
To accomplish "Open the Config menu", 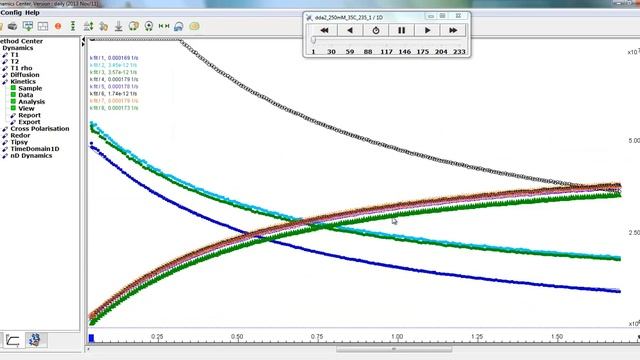I will tap(11, 13).
